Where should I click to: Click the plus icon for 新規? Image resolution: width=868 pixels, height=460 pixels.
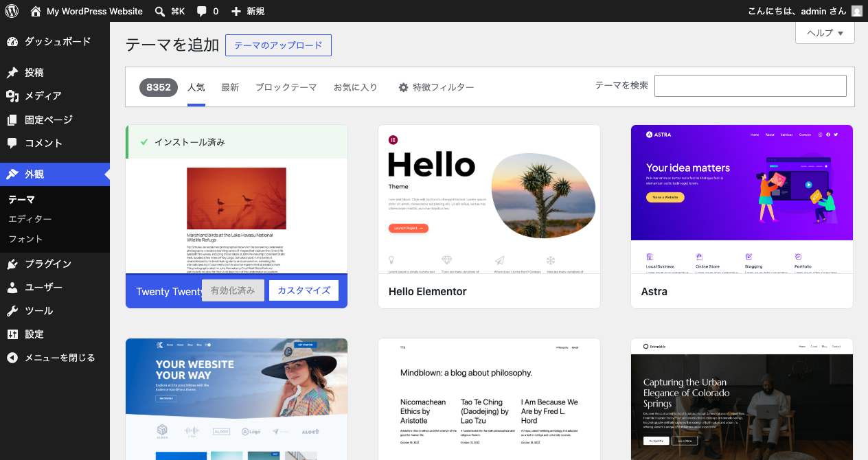[236, 11]
